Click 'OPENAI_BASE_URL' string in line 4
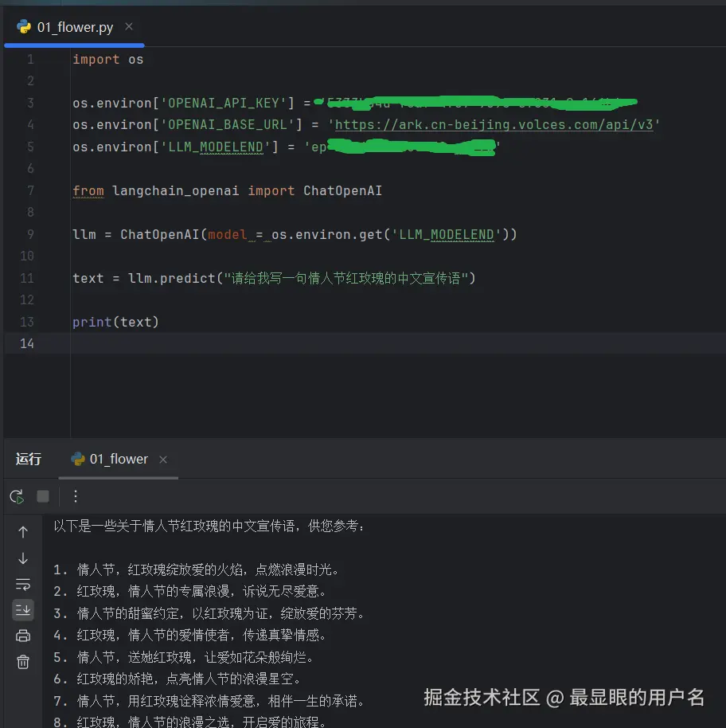 point(228,124)
